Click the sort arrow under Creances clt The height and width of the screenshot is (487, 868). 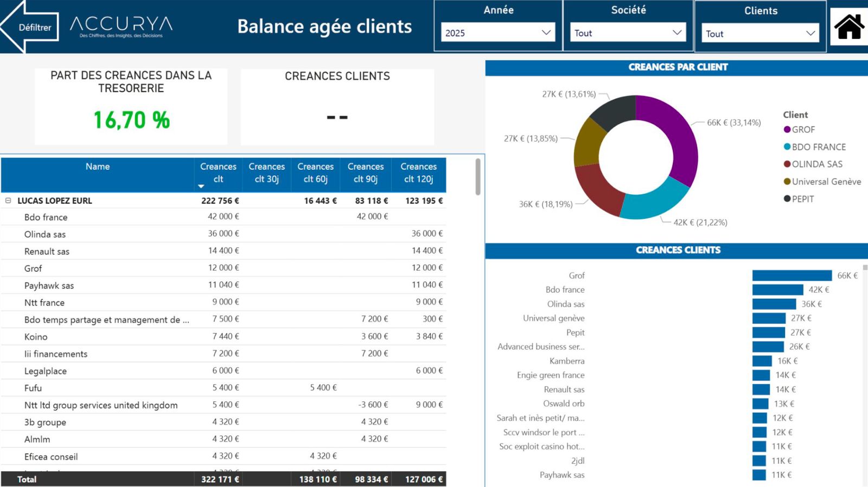(201, 186)
